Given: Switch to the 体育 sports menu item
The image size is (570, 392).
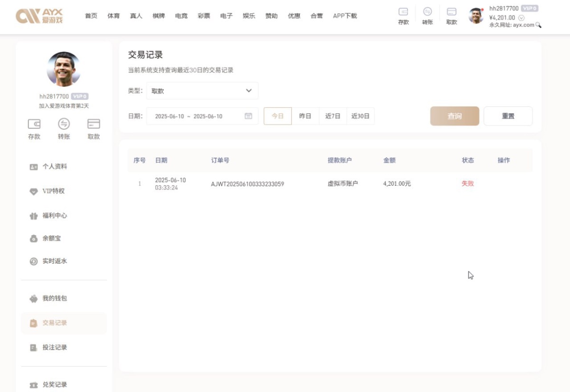Looking at the screenshot, I should click(x=114, y=15).
